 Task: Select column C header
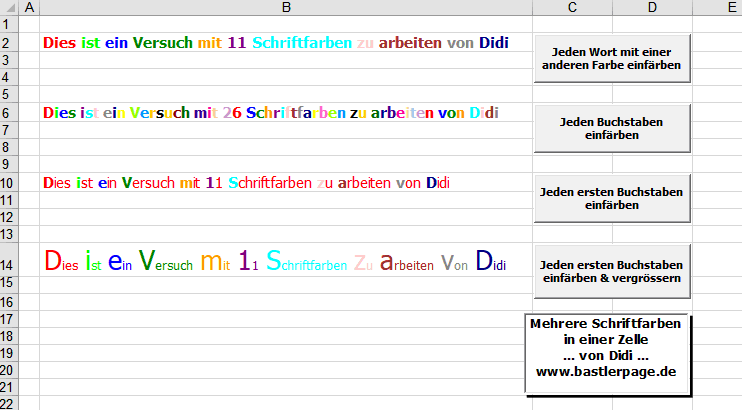click(x=572, y=8)
